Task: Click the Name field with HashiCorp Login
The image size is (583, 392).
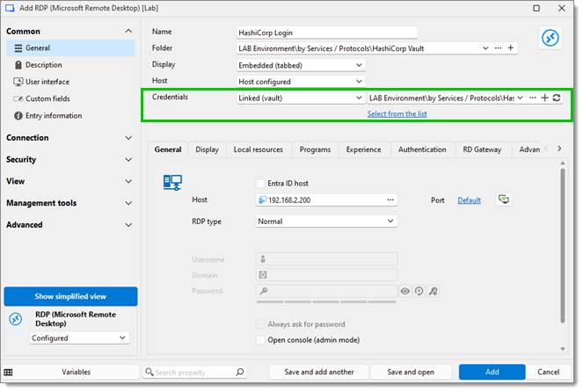Action: click(x=327, y=33)
